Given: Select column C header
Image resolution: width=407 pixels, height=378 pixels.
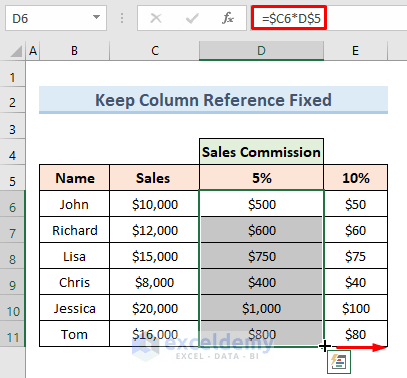Looking at the screenshot, I should tap(154, 51).
